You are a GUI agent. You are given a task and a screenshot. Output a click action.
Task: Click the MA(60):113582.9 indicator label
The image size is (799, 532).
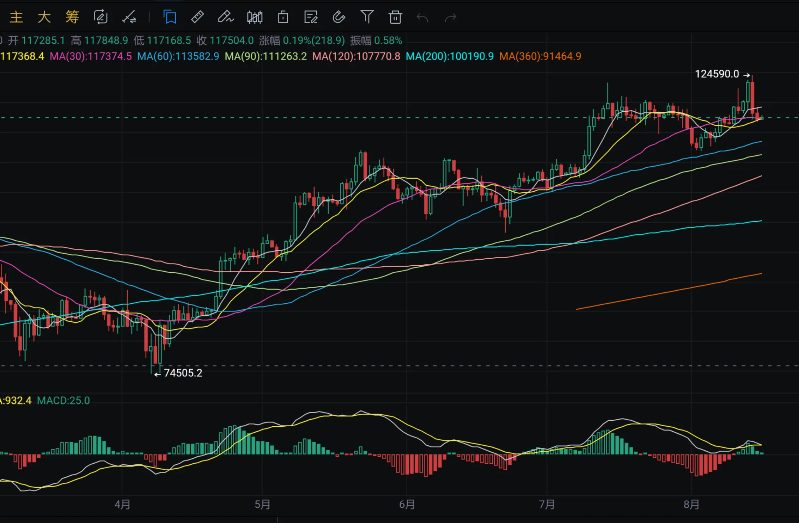(x=178, y=56)
